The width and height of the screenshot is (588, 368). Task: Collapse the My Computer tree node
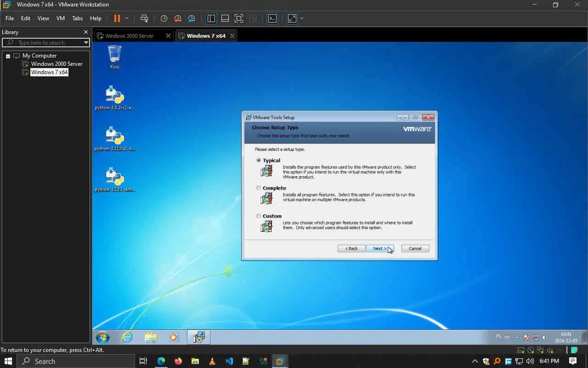click(x=8, y=56)
